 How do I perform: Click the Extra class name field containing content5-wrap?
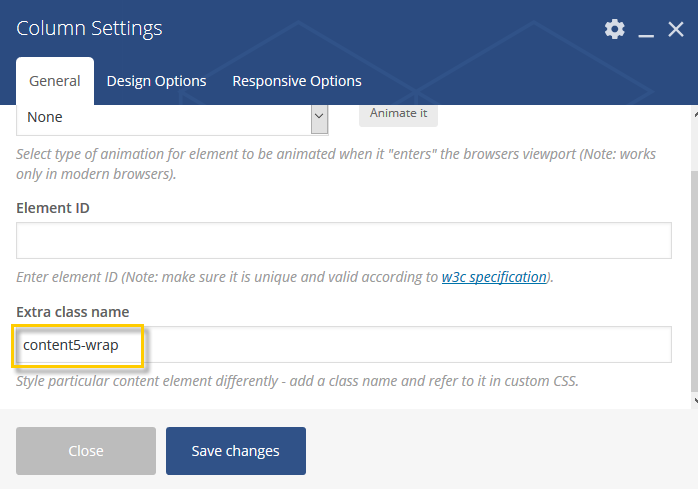[x=344, y=345]
